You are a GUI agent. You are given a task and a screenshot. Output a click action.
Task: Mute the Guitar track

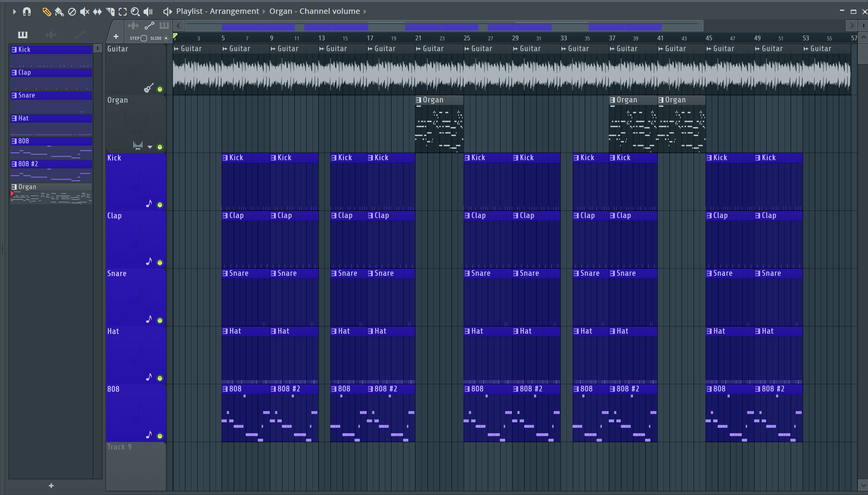click(159, 89)
